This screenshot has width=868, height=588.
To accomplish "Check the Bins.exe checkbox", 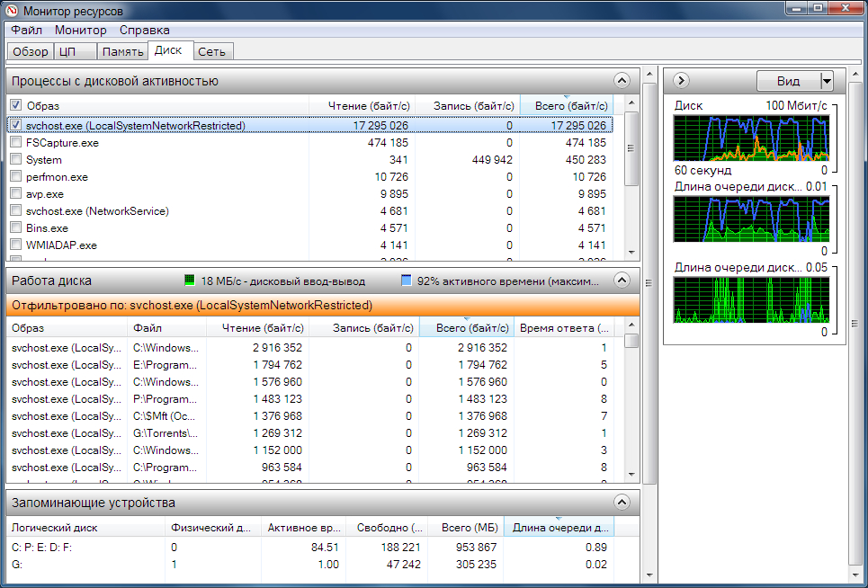I will 15,227.
